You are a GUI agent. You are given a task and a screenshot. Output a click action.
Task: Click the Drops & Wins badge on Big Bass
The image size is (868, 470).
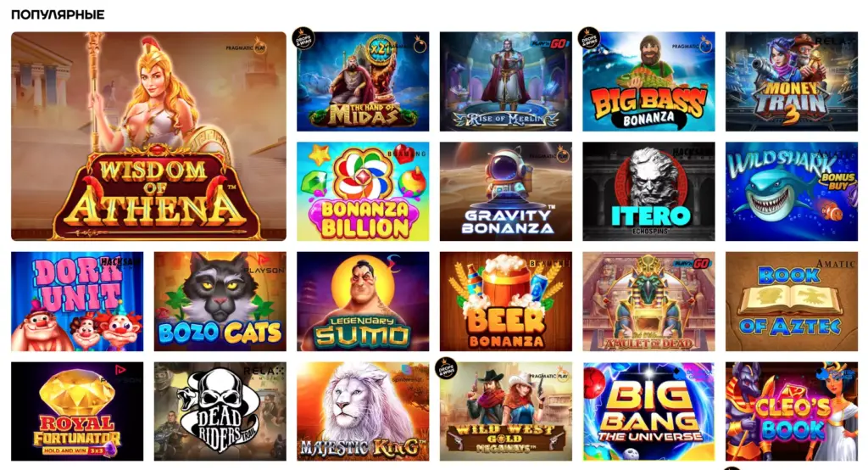[x=589, y=38]
